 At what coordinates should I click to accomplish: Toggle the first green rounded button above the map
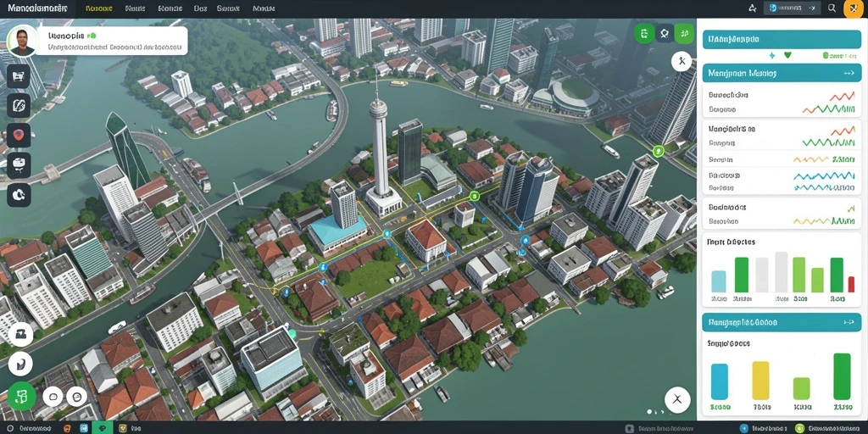(644, 34)
